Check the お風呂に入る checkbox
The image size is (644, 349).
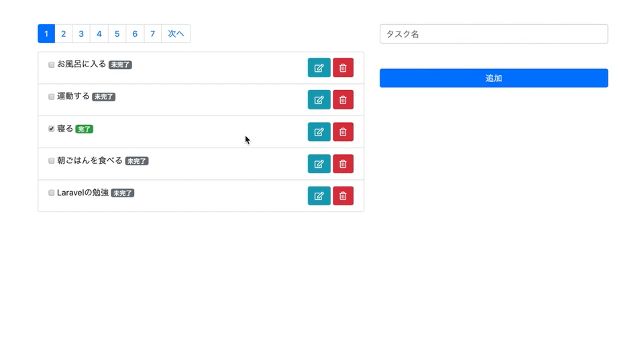(x=52, y=65)
